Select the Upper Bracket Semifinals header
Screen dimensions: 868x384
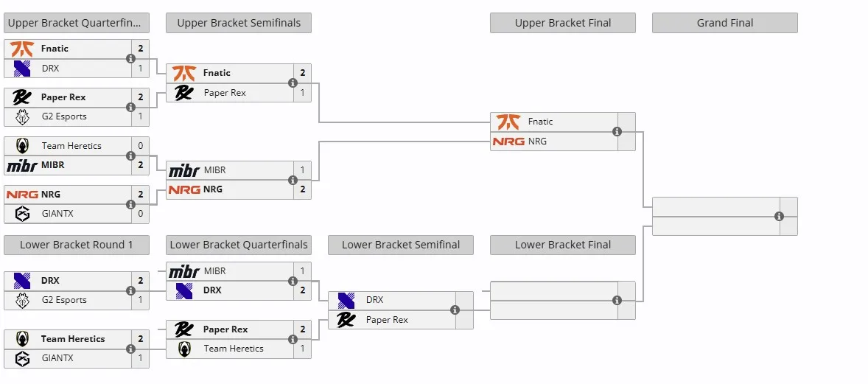click(x=239, y=23)
